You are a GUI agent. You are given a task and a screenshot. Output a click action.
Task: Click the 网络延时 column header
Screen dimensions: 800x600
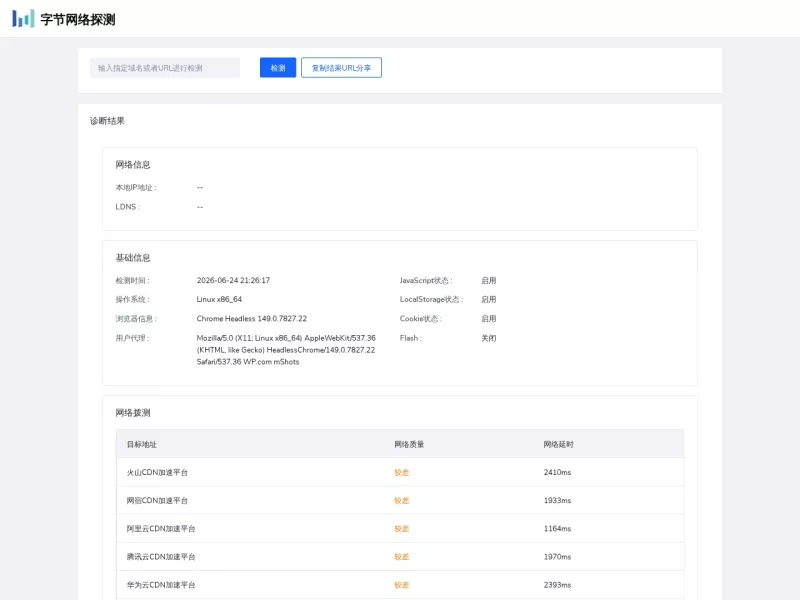(558, 444)
